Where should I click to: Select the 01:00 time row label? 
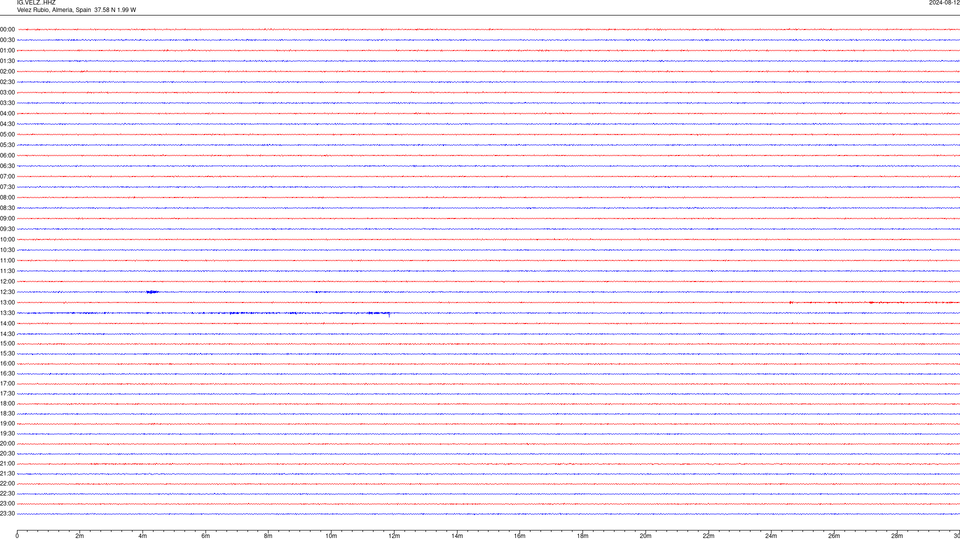pyautogui.click(x=7, y=50)
